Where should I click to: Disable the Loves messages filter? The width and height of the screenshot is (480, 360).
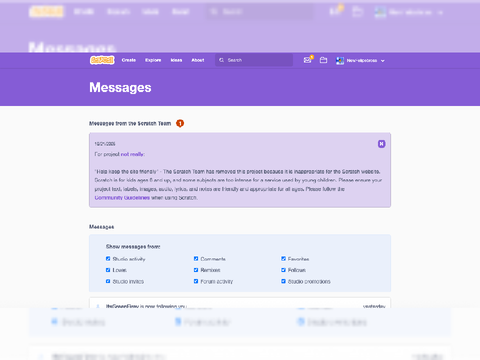click(x=108, y=270)
